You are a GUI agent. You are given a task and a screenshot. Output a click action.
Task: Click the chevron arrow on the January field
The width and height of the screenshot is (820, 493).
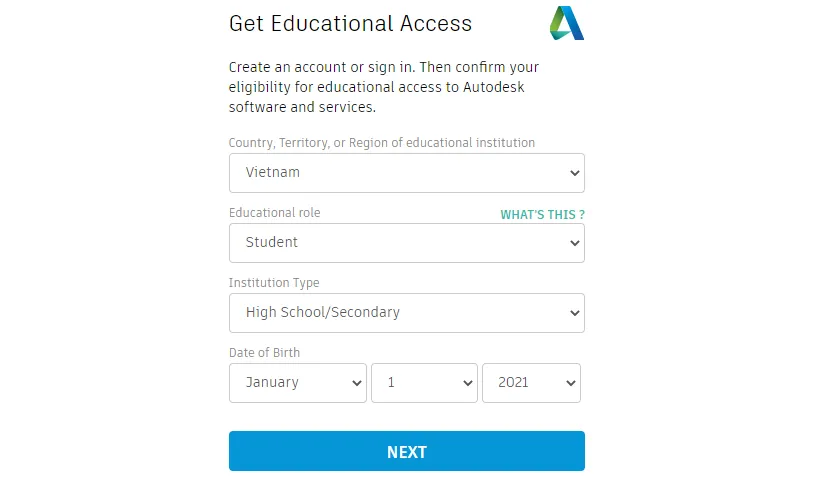click(x=356, y=383)
